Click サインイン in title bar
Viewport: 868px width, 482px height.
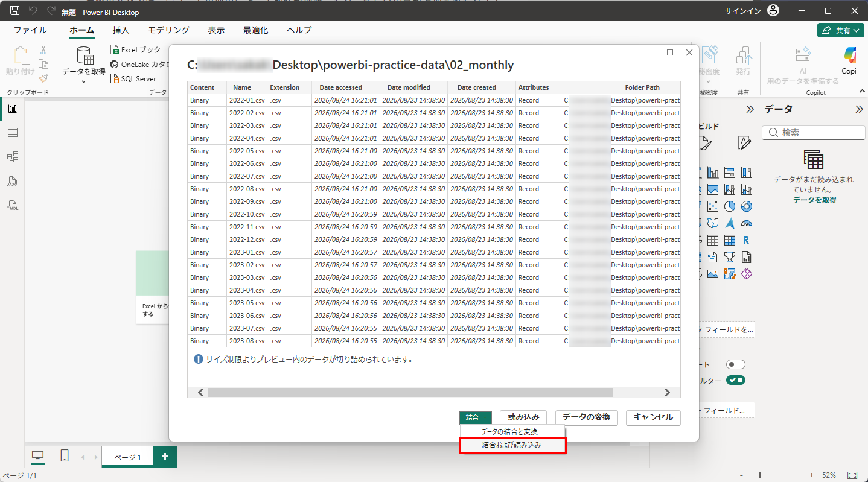[x=743, y=11]
